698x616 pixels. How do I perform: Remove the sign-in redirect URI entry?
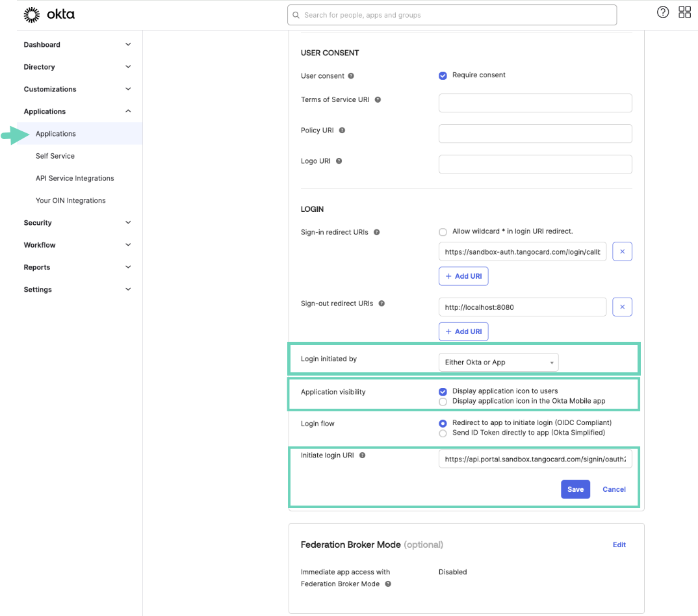622,251
